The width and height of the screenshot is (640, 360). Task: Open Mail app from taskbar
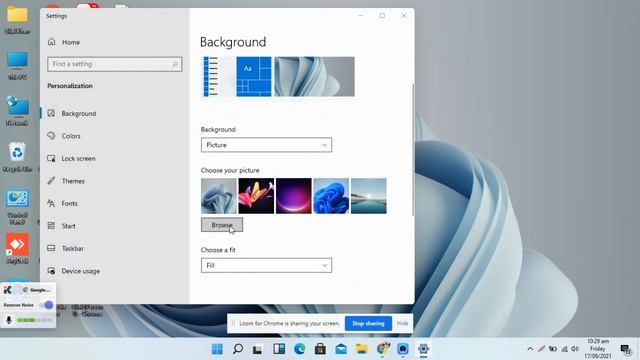(x=341, y=349)
